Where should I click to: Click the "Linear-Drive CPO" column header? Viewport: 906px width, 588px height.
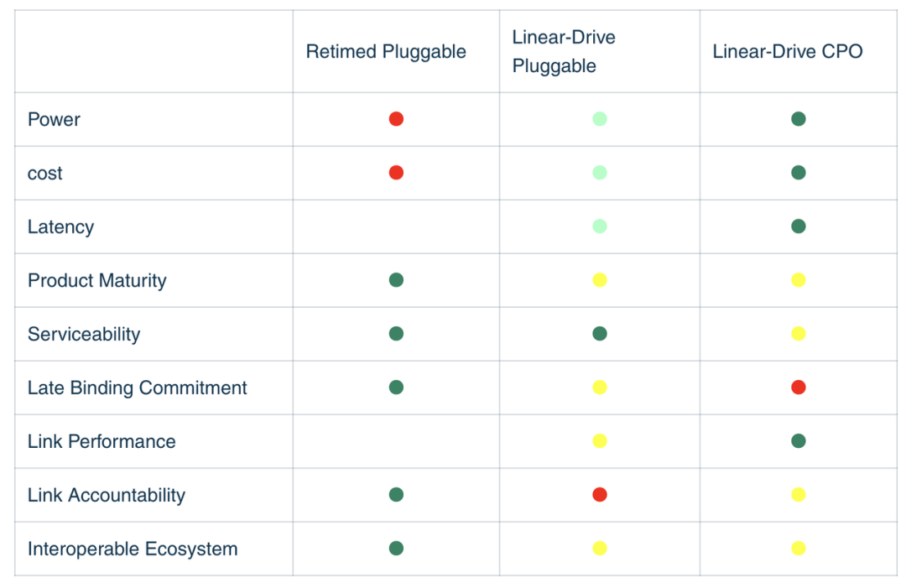click(787, 52)
